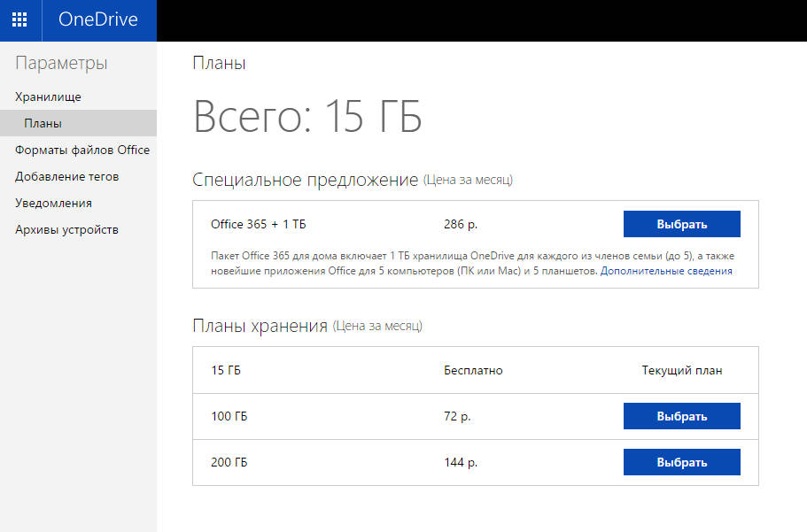Choose the Office 365 + 1 ТБ plan
This screenshot has height=532, width=807.
pos(682,224)
